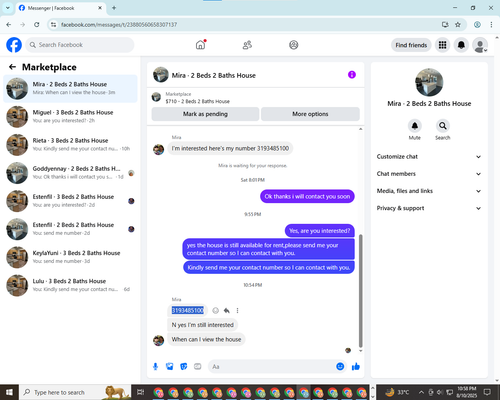Open the account profile avatar menu
Viewport: 500px width, 400px height.
pos(480,45)
